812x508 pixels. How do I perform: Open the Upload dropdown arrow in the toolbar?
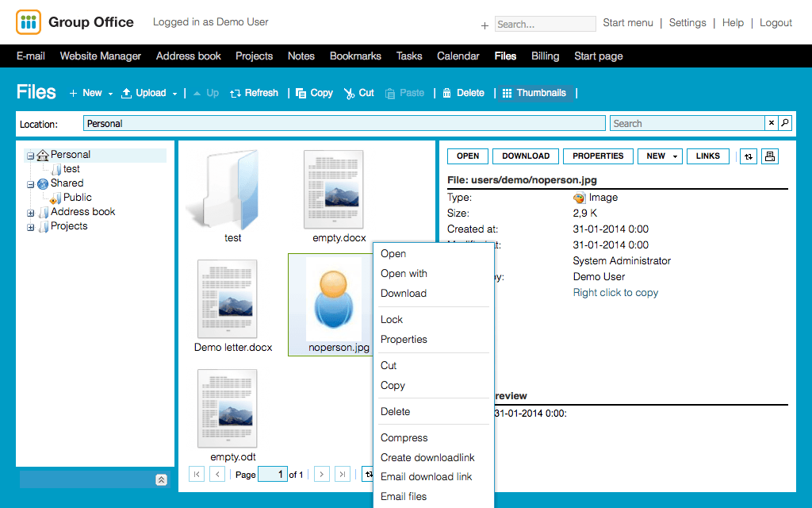[174, 94]
